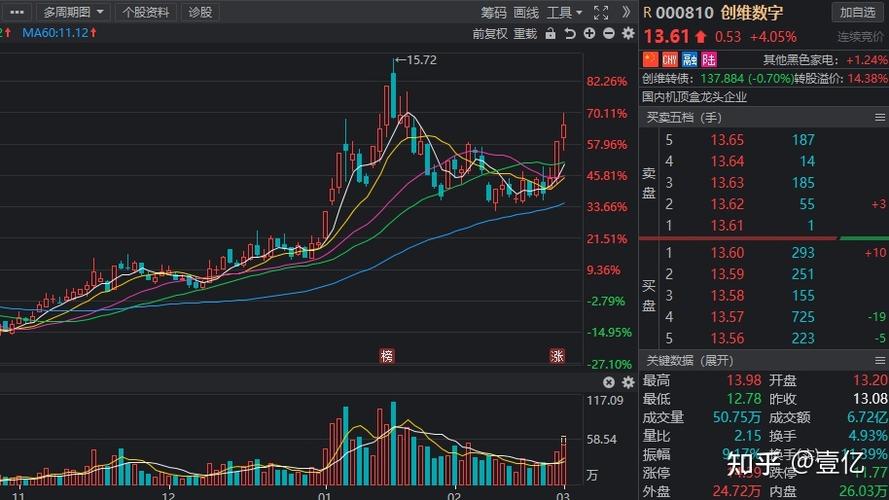Screen dimensions: 889x500
Task: Click the double-chevron collapse panel icon
Action: click(626, 12)
